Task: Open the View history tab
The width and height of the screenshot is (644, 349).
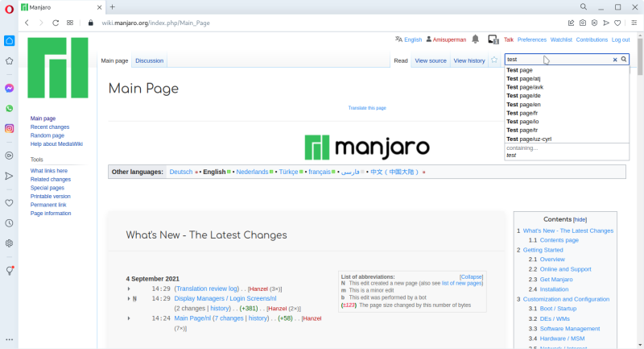Action: (x=469, y=60)
